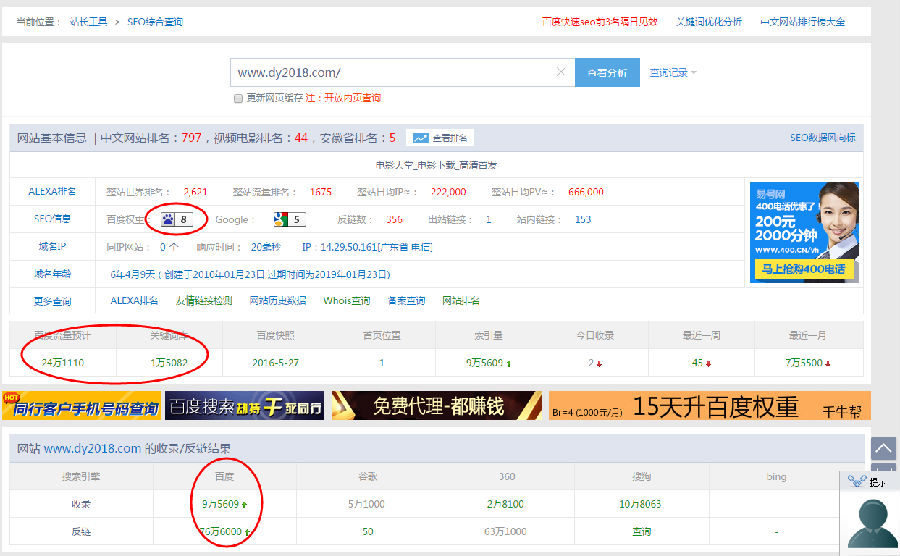The image size is (900, 556).
Task: Click last month value 7万5500
Action: coord(804,363)
